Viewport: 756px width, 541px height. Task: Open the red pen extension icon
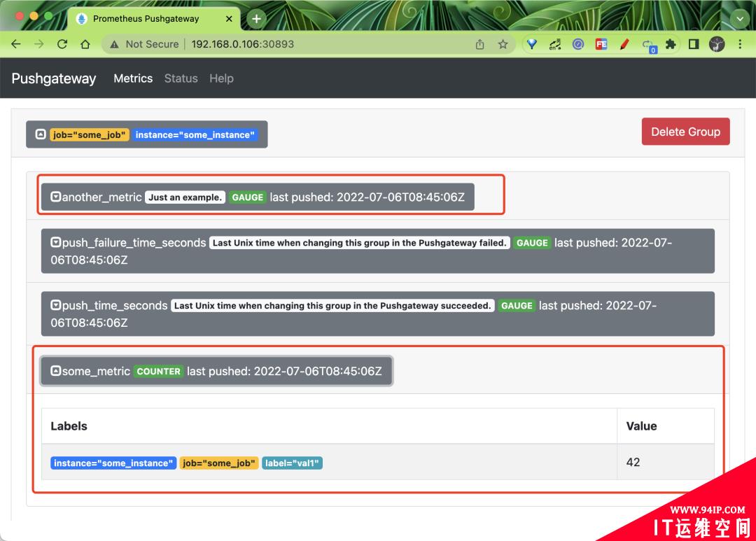pos(624,44)
